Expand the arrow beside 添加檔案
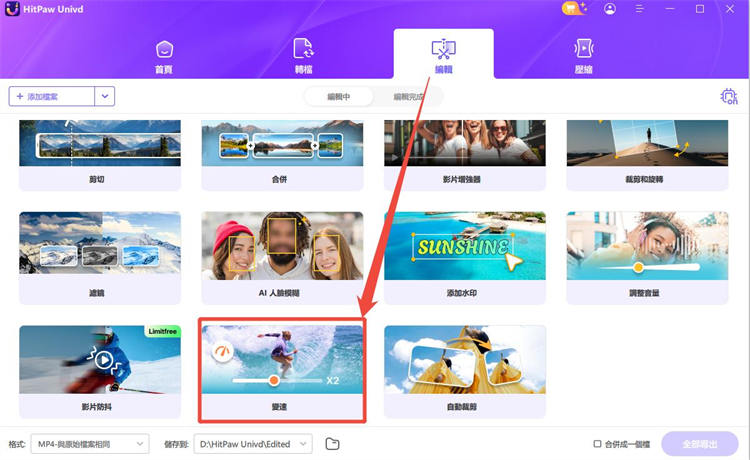750x460 pixels. [x=105, y=97]
